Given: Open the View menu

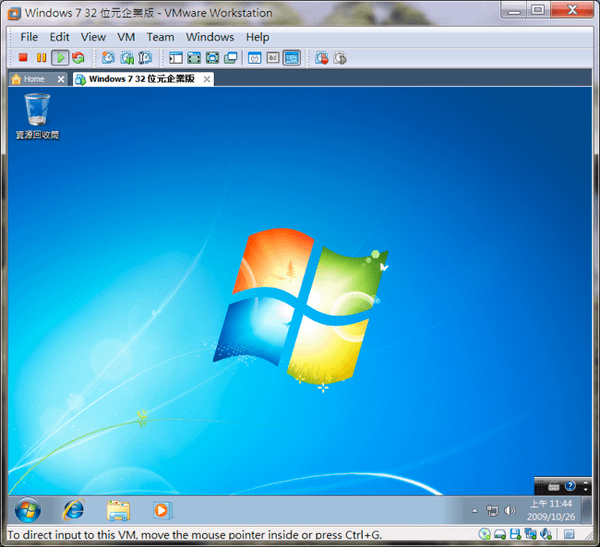Looking at the screenshot, I should tap(93, 37).
